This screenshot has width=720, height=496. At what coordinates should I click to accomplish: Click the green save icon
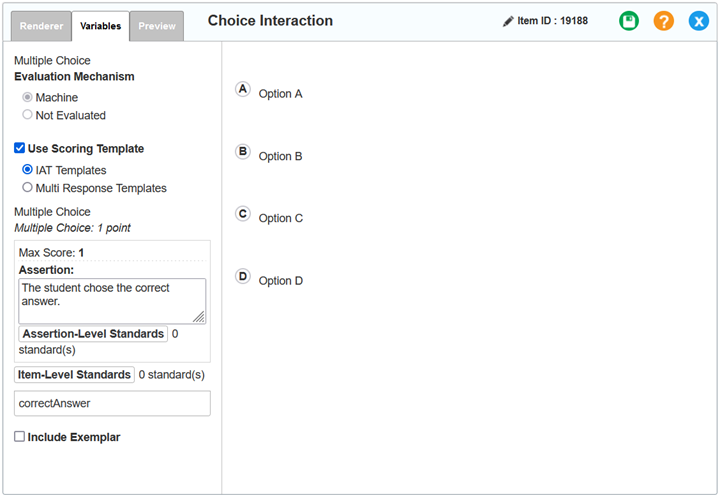629,21
